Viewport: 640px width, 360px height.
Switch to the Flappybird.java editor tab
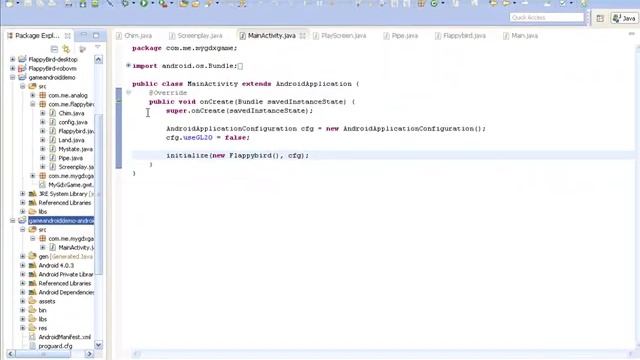tap(460, 36)
